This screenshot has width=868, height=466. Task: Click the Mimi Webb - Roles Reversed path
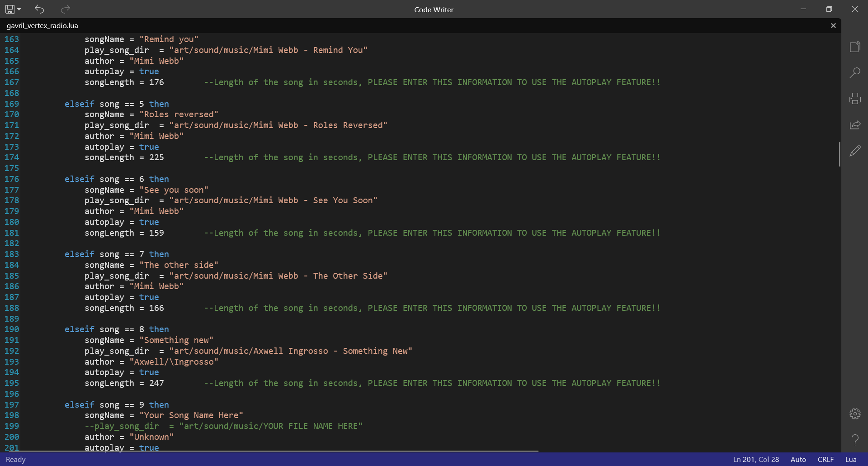278,125
